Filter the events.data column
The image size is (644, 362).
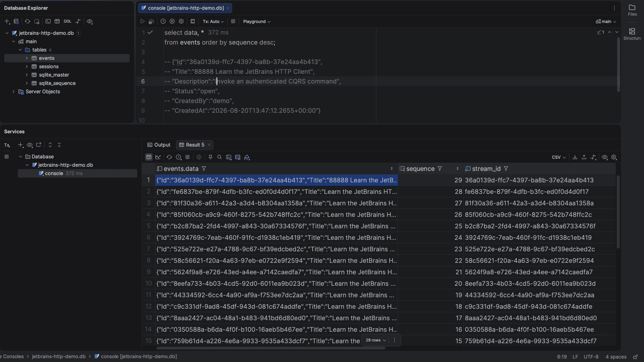[x=204, y=169]
